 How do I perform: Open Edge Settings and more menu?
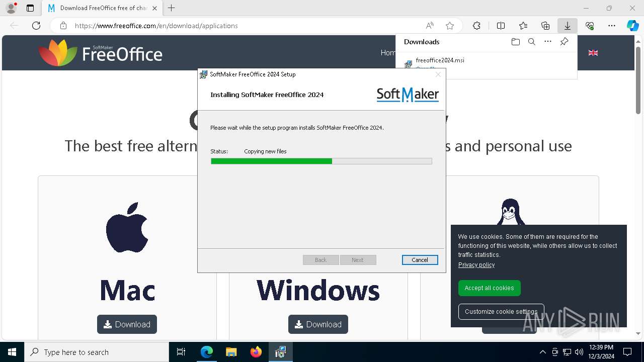point(612,26)
